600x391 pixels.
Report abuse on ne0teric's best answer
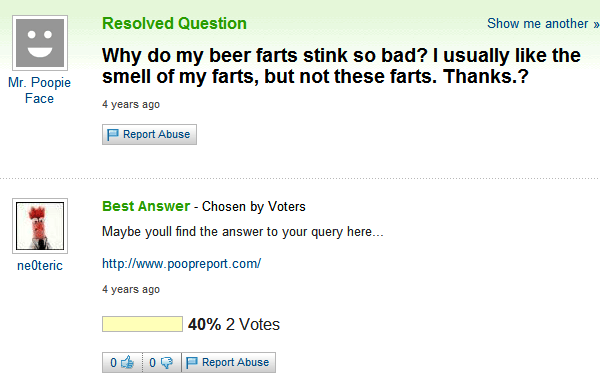[x=228, y=362]
